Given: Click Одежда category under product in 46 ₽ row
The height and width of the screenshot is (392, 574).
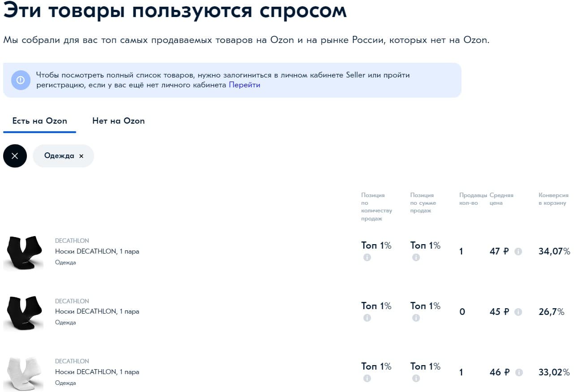Looking at the screenshot, I should [65, 383].
